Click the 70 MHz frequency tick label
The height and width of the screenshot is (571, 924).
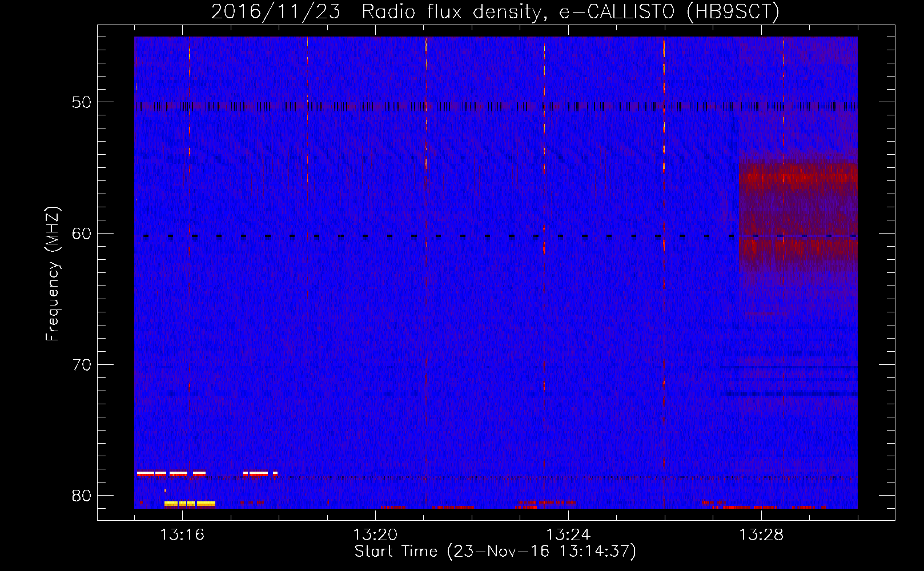coord(82,365)
